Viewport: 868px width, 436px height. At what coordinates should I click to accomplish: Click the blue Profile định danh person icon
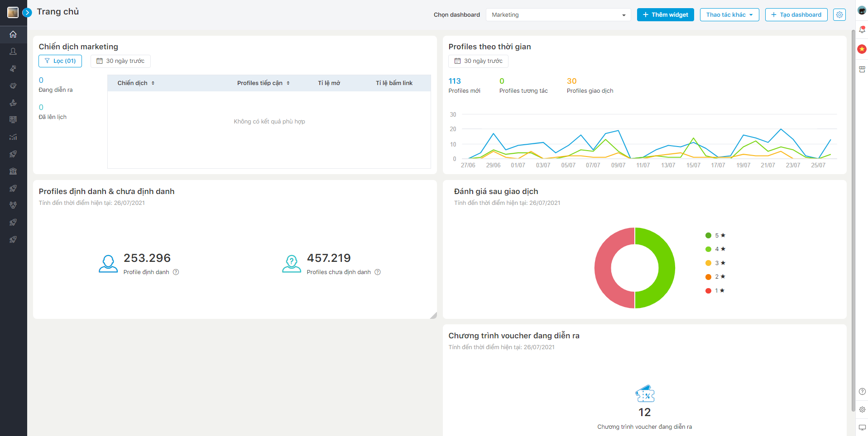(x=108, y=264)
